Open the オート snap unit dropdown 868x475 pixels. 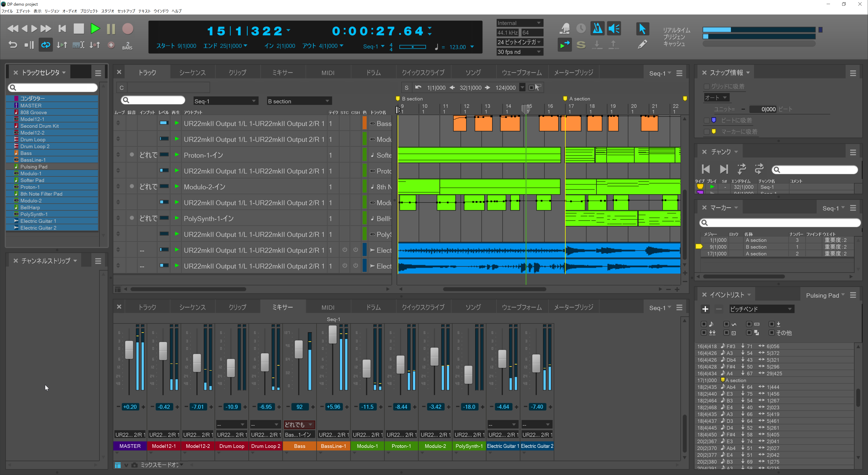click(x=717, y=98)
